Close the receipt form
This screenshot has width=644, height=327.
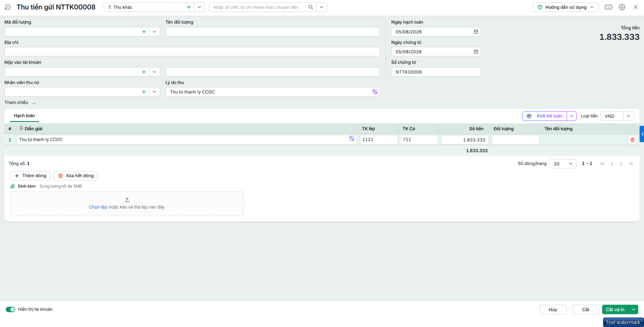(636, 7)
